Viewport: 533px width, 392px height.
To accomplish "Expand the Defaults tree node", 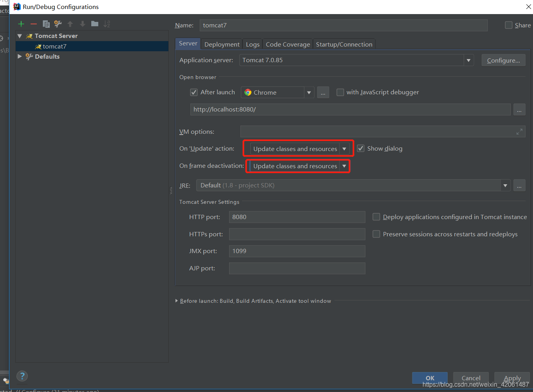I will pos(20,56).
